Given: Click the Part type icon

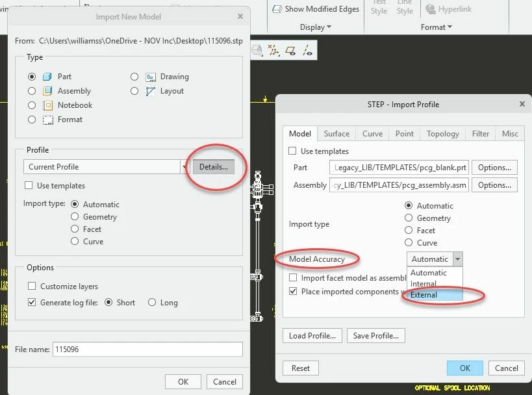Looking at the screenshot, I should click(47, 77).
